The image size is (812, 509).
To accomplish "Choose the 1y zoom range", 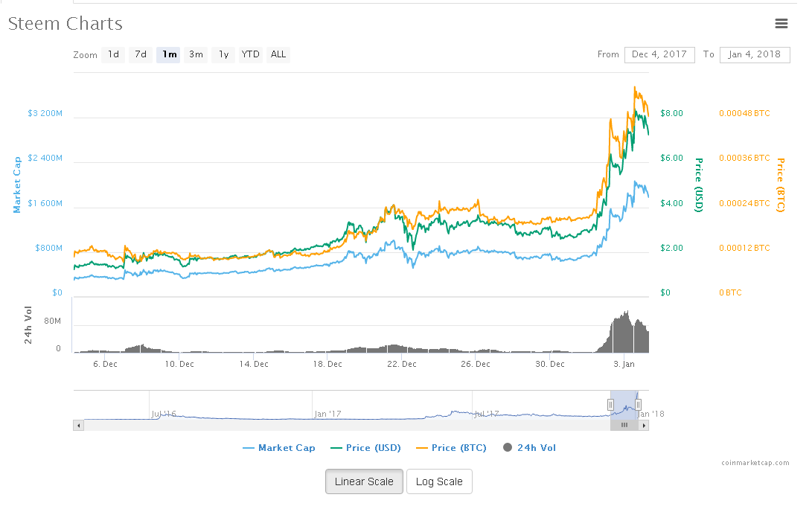I will tap(223, 54).
